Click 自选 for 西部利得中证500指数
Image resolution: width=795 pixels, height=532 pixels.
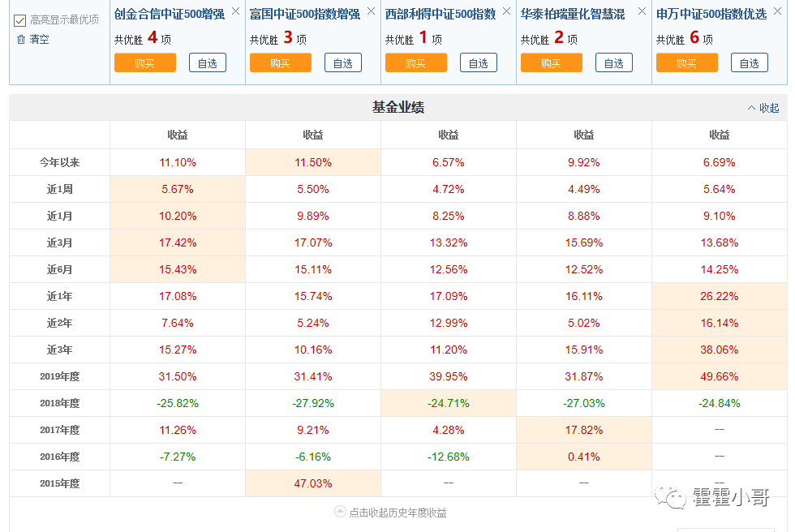click(x=478, y=62)
